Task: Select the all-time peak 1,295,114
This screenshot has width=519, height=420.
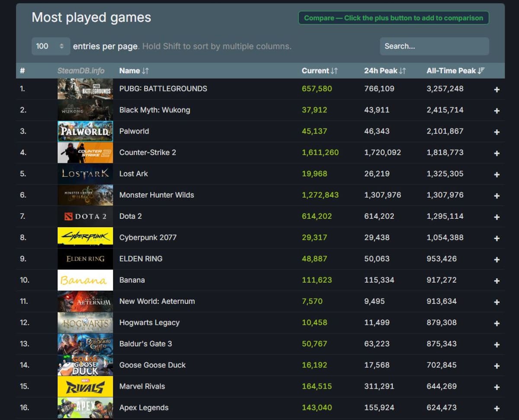Action: (x=445, y=216)
